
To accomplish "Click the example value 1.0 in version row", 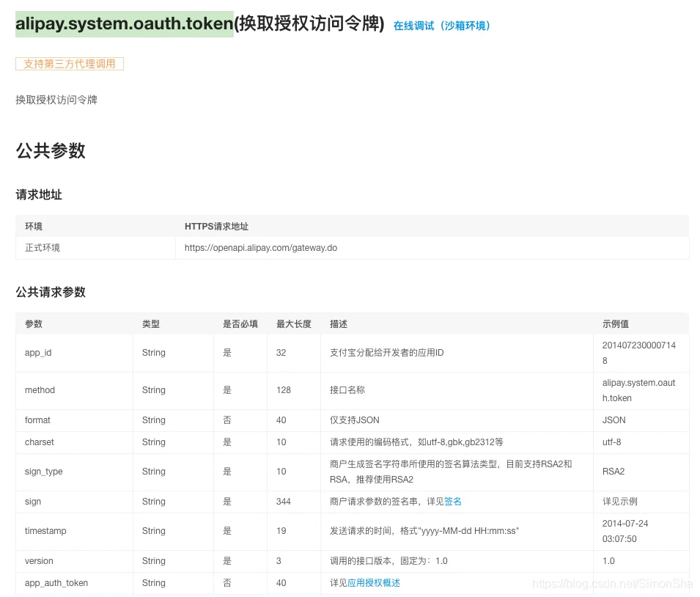I will coord(608,561).
